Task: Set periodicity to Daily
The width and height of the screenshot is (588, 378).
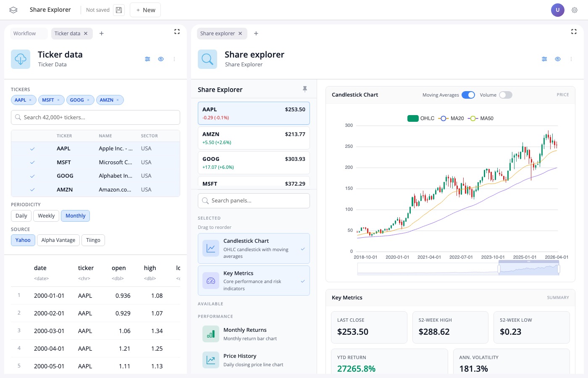Action: click(x=21, y=216)
